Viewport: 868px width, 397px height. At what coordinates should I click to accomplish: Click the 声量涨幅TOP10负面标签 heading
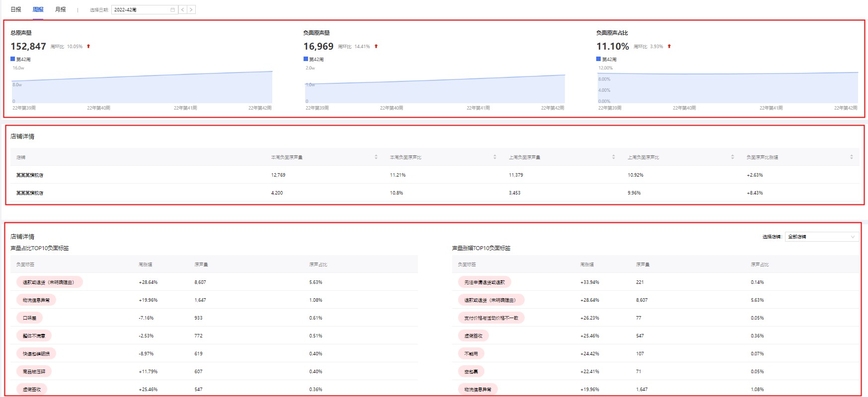click(481, 248)
